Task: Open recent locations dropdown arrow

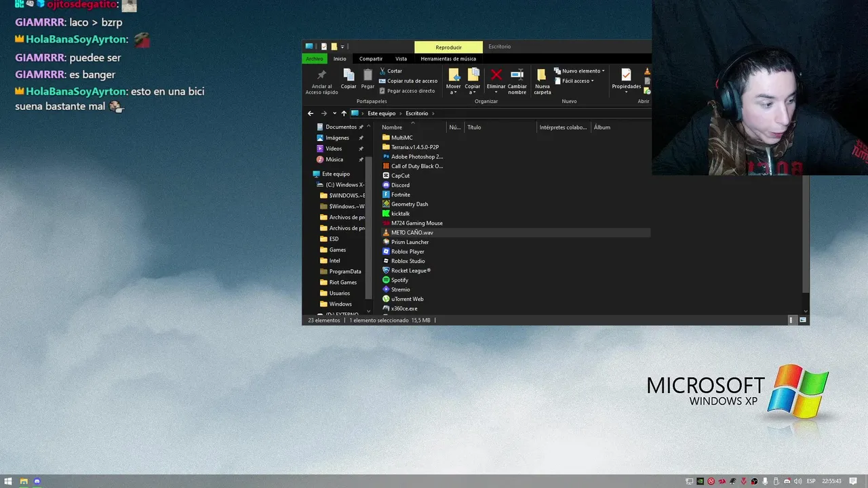Action: pos(334,113)
